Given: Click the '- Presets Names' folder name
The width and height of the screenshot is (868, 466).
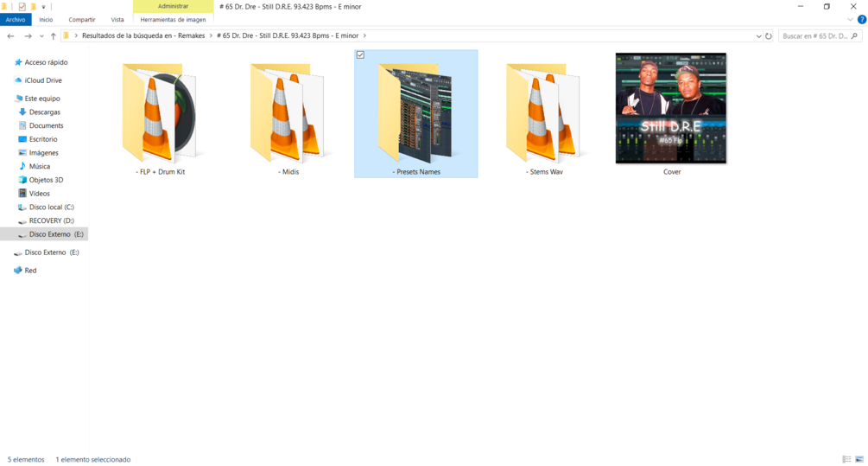Looking at the screenshot, I should (416, 172).
